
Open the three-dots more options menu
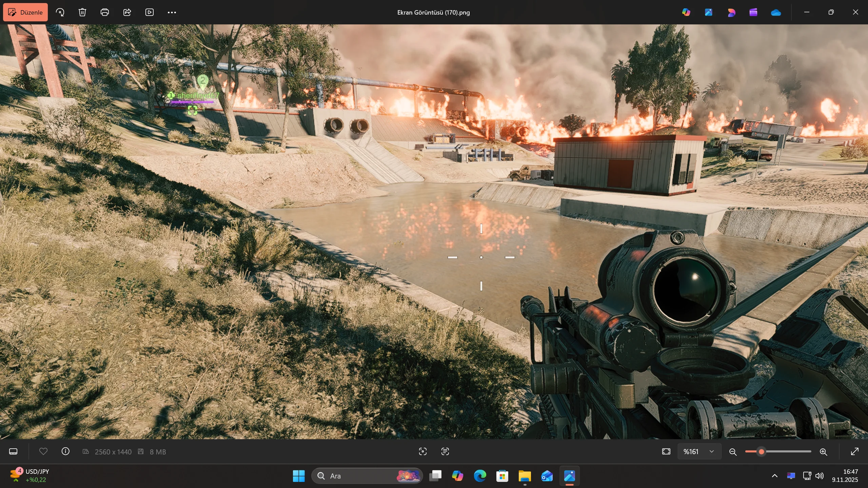tap(172, 13)
